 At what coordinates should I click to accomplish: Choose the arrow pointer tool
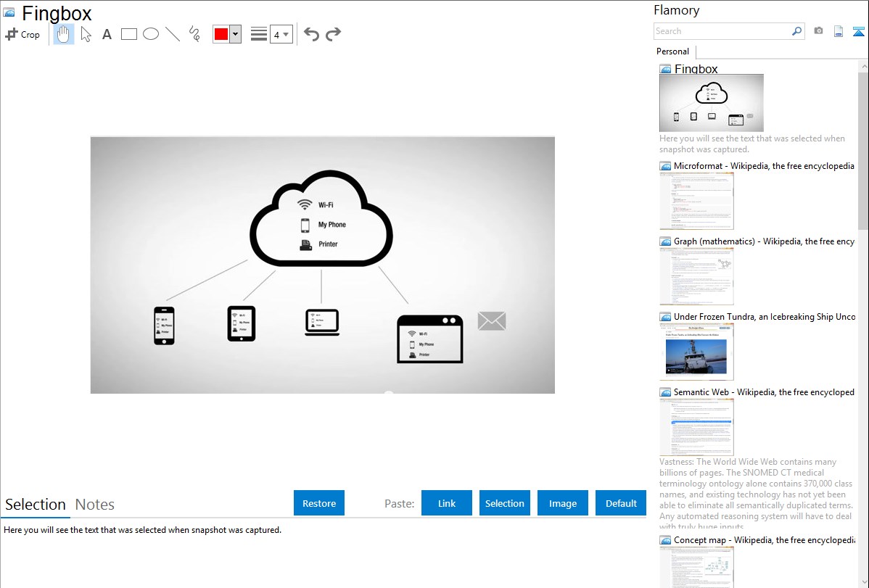point(86,34)
